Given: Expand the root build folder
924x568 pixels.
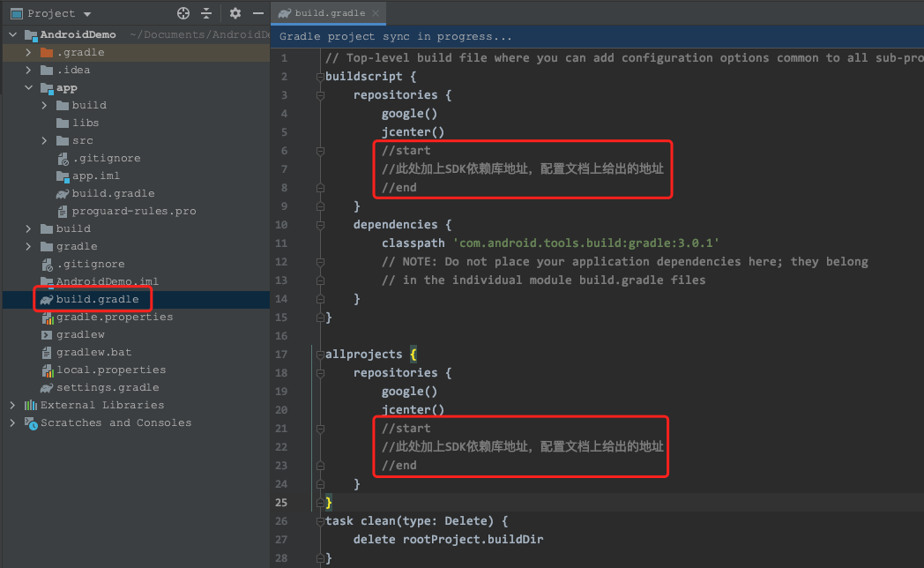Looking at the screenshot, I should click(28, 228).
